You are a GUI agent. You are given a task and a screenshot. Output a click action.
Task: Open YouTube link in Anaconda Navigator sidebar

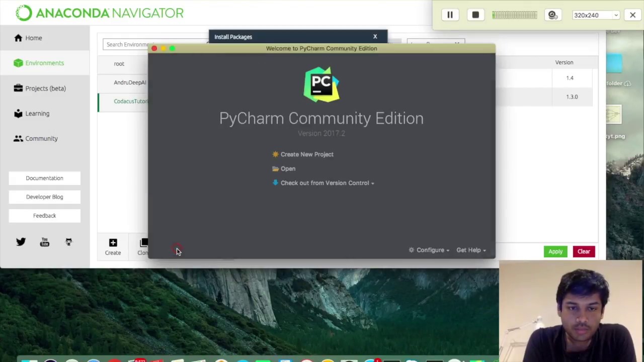45,242
